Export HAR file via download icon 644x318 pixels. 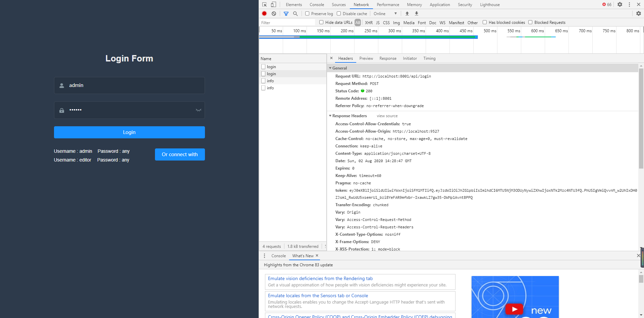[x=416, y=13]
